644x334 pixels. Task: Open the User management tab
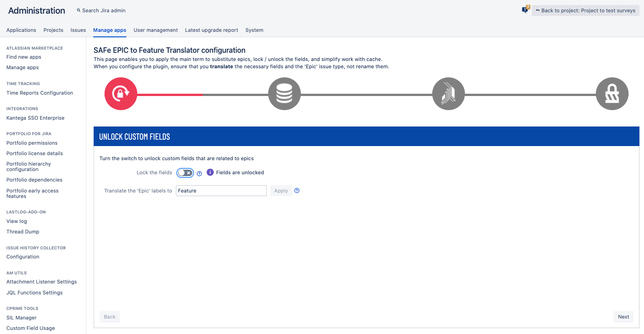pos(155,30)
